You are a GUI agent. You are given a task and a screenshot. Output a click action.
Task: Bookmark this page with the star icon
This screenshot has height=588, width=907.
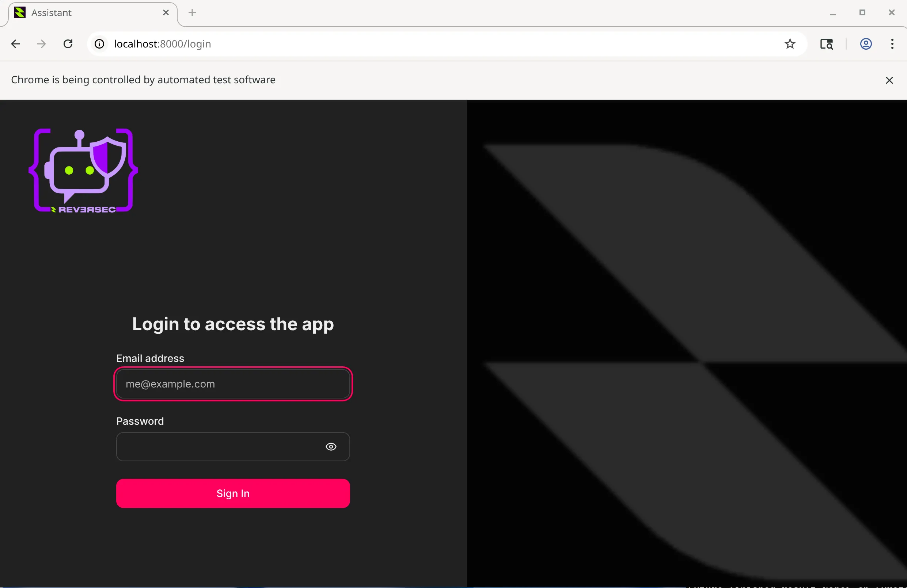click(790, 44)
